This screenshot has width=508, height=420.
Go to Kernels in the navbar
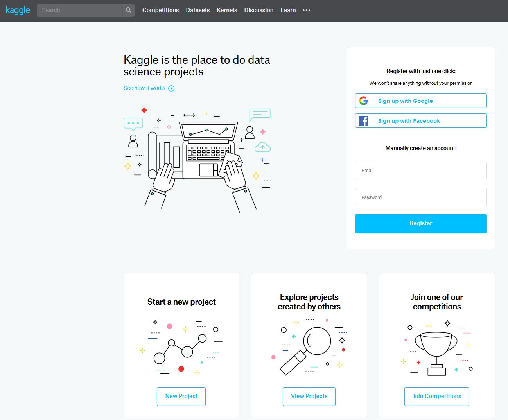(227, 10)
